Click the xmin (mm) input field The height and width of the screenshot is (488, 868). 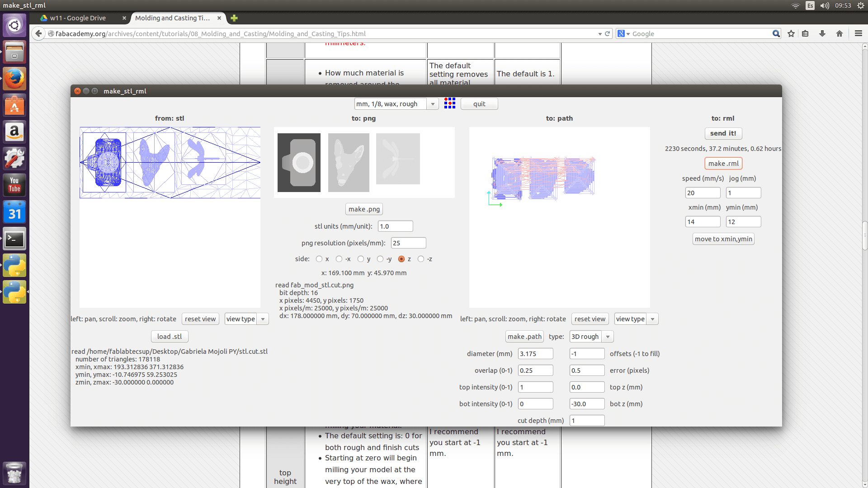[x=703, y=222]
